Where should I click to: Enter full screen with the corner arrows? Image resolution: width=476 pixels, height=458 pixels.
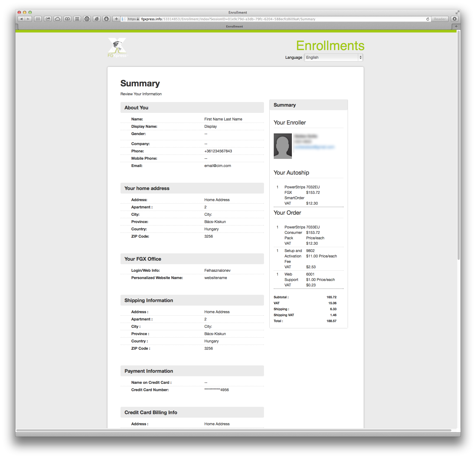coord(457,12)
